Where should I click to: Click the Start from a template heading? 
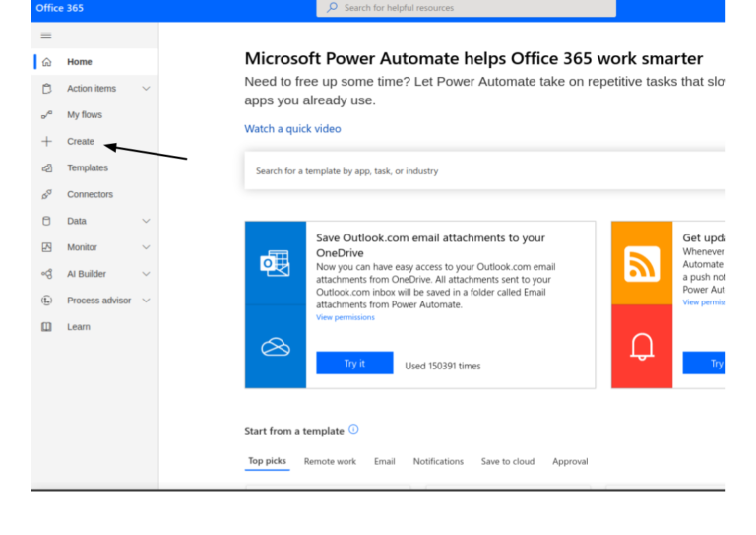(294, 431)
